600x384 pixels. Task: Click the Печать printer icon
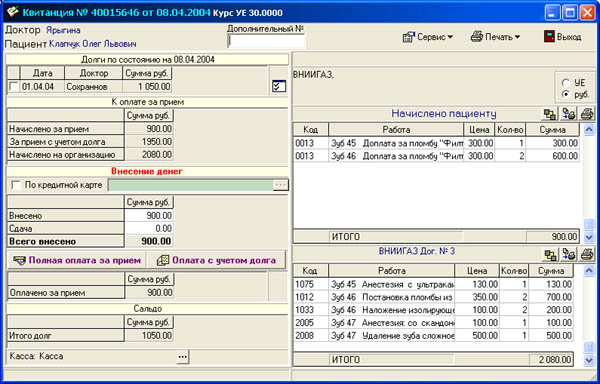pos(477,37)
